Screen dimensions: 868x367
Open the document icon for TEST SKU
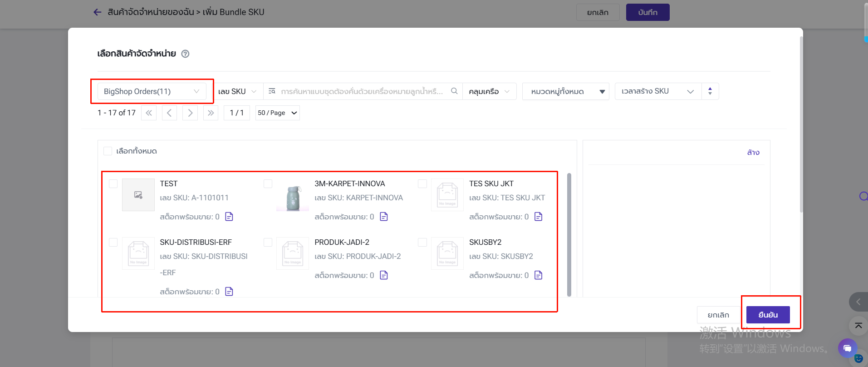[x=229, y=217]
